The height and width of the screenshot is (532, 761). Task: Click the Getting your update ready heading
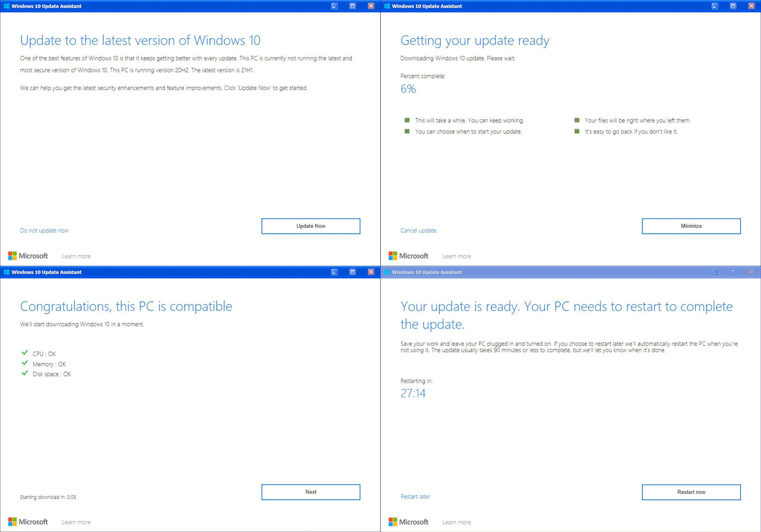tap(475, 40)
